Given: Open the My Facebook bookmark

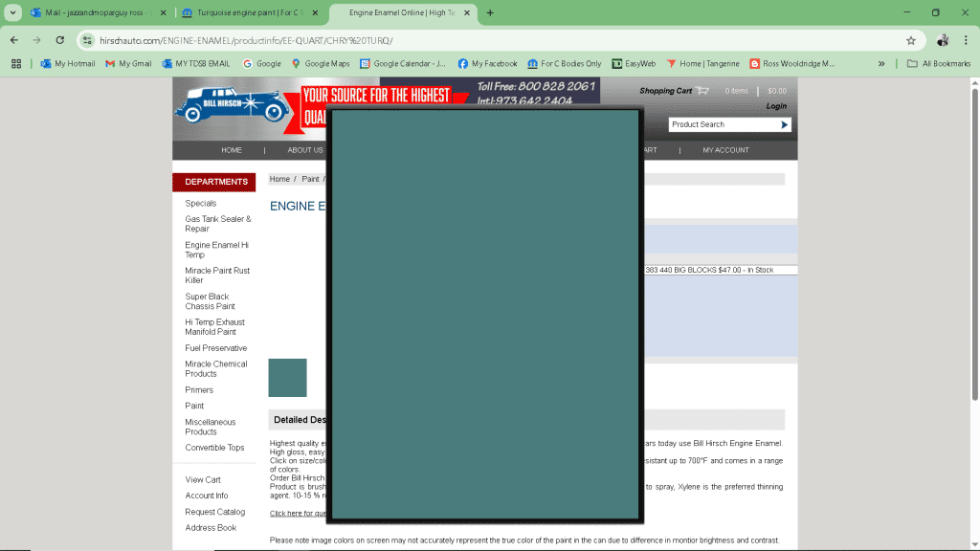Looking at the screenshot, I should pyautogui.click(x=487, y=63).
